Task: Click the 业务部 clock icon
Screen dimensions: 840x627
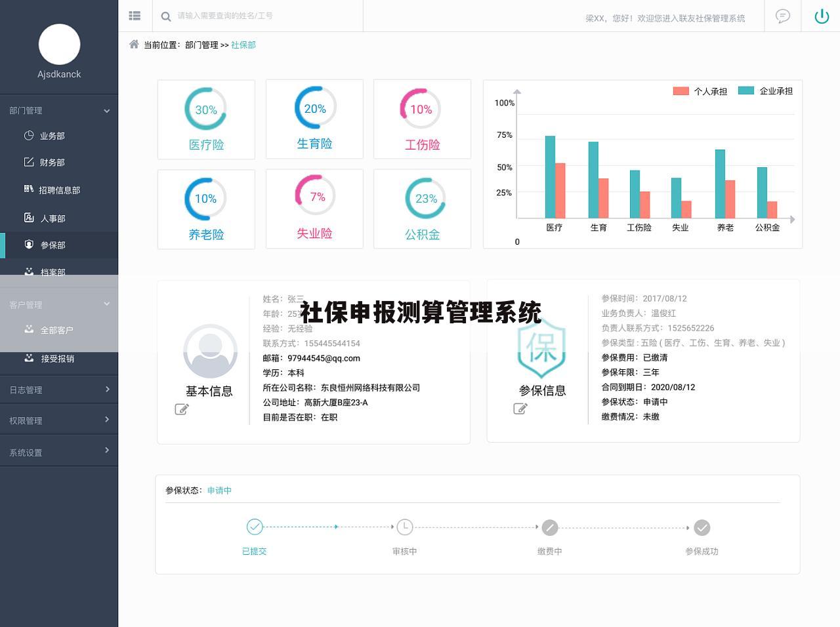Action: (x=29, y=135)
